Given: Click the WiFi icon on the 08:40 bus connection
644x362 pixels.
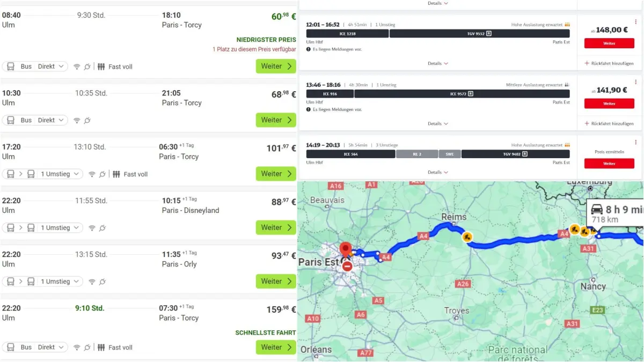Looking at the screenshot, I should pyautogui.click(x=77, y=66).
